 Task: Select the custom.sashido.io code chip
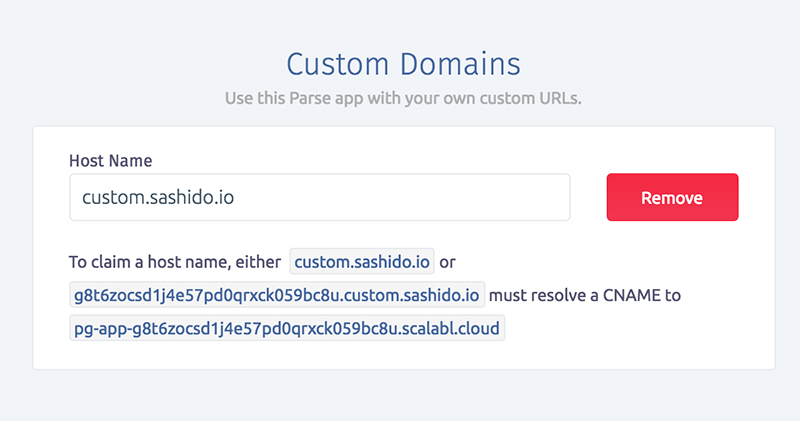pos(362,261)
